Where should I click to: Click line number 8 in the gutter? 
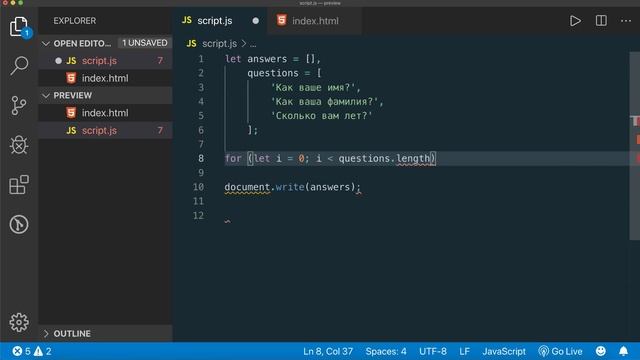tap(201, 158)
